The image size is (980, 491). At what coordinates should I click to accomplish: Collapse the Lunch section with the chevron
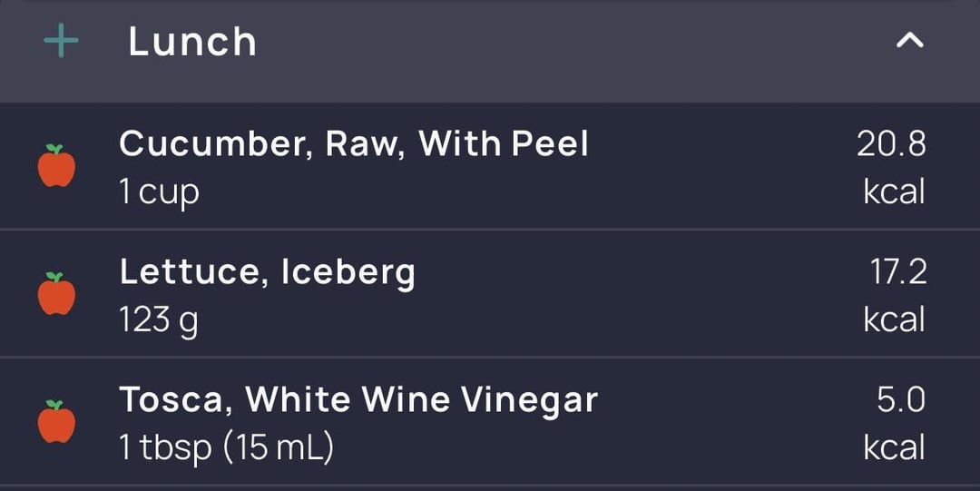[910, 41]
